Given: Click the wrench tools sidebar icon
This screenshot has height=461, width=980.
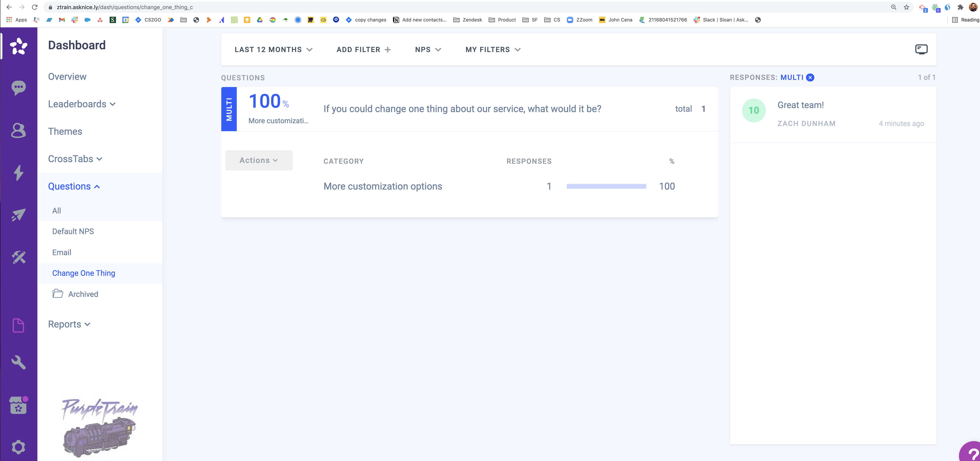Looking at the screenshot, I should coord(18,362).
